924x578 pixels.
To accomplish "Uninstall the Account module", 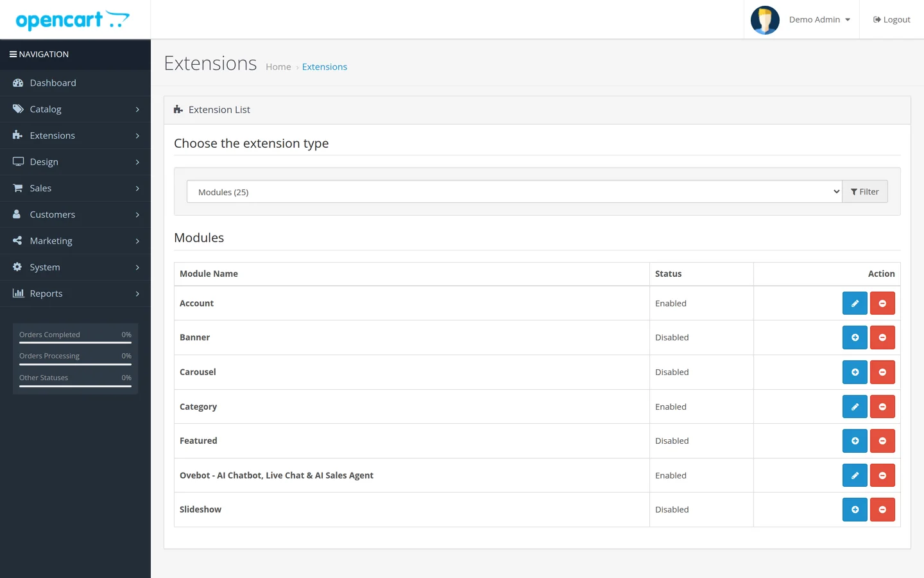I will (x=882, y=303).
